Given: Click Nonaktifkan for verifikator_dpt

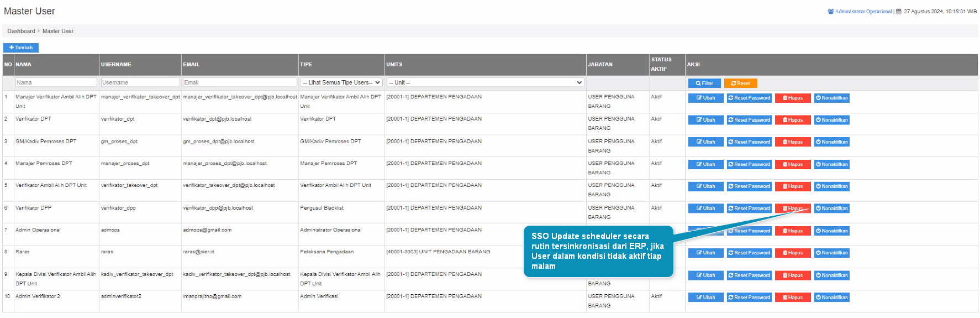Looking at the screenshot, I should click(831, 120).
